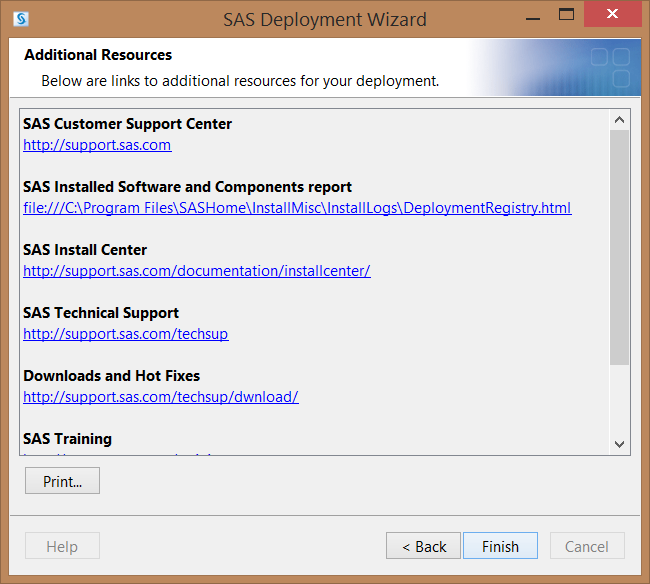650x584 pixels.
Task: Click the 'Additional Resources' page title
Action: click(98, 55)
